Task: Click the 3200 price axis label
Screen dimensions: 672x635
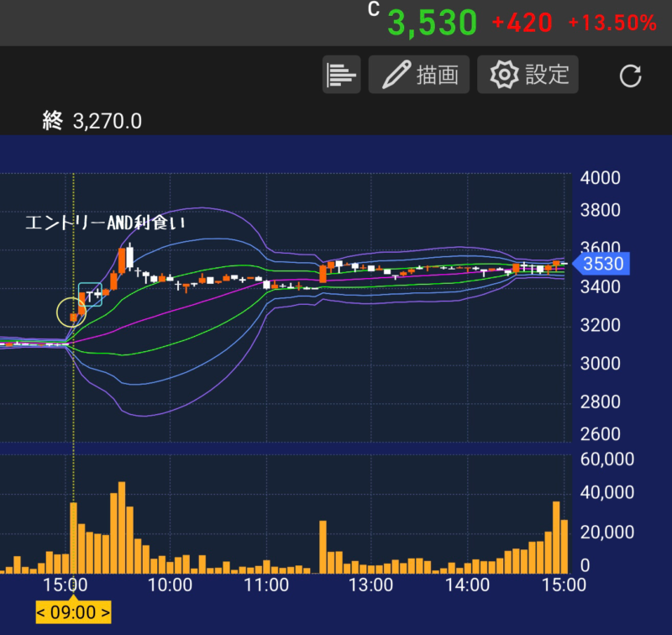Action: point(600,325)
